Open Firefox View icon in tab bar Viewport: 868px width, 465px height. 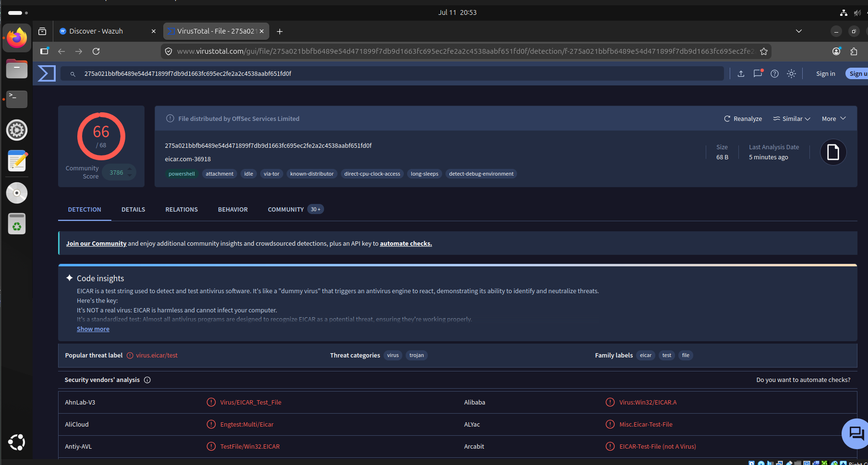42,31
